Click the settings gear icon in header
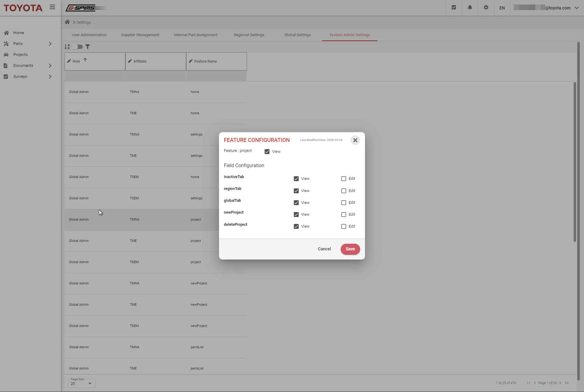 486,8
